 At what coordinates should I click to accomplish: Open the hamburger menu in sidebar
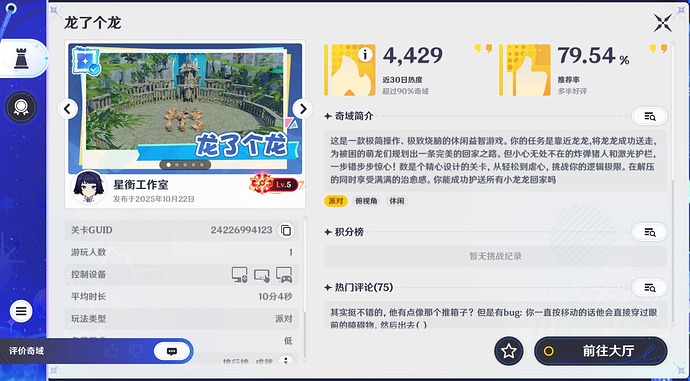pyautogui.click(x=21, y=311)
